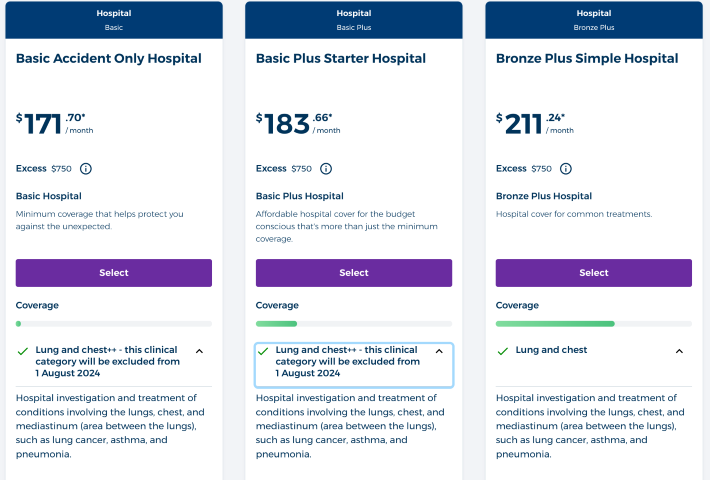Click Basic Plus Starter coverage progress bar
The height and width of the screenshot is (480, 710).
354,324
